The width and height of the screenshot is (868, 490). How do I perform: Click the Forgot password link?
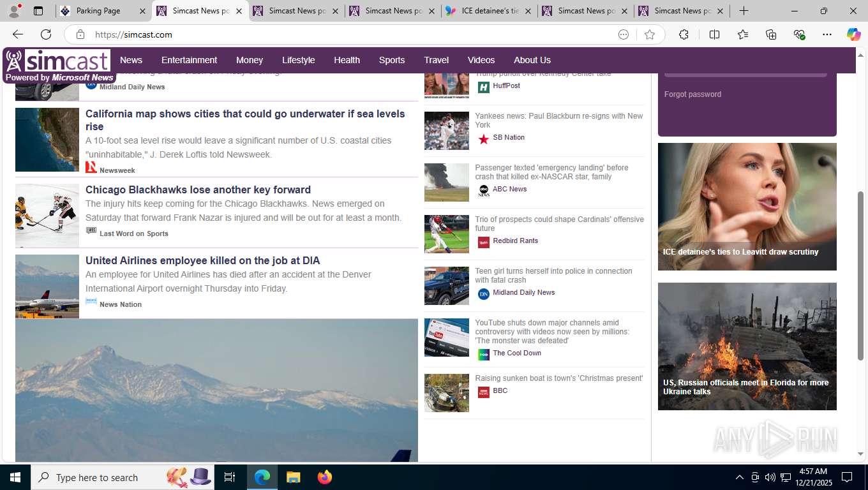692,94
